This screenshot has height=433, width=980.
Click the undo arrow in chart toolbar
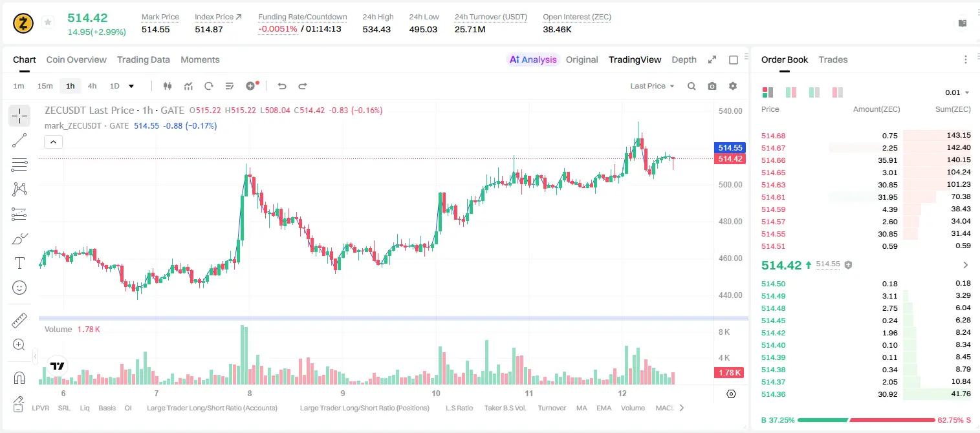click(x=282, y=86)
